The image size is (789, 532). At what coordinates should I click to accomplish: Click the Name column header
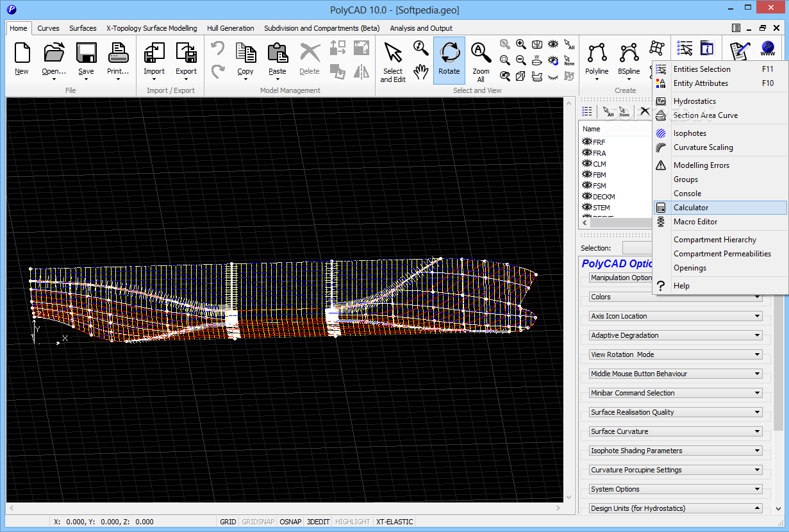pos(615,129)
